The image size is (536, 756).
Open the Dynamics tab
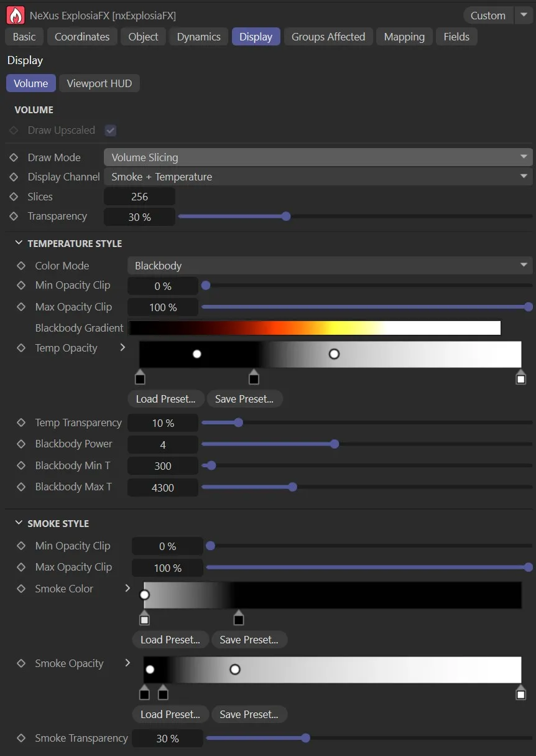pyautogui.click(x=198, y=36)
